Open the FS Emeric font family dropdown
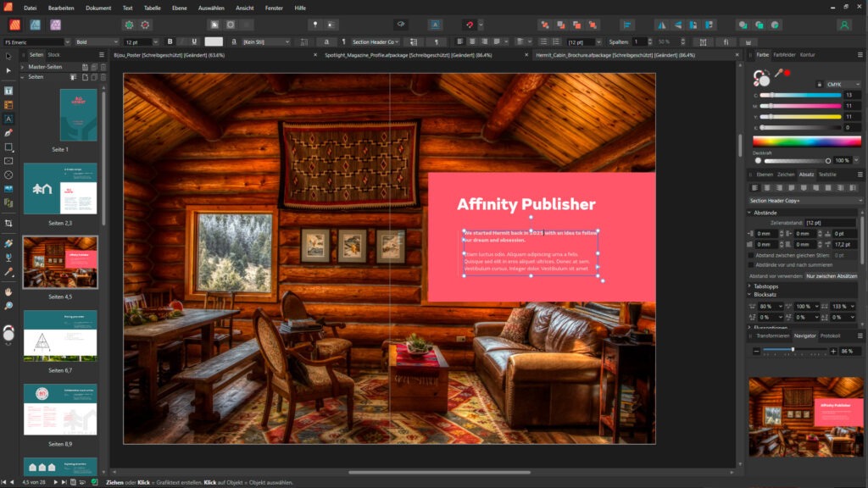Screen dimensions: 868x488 68,42
